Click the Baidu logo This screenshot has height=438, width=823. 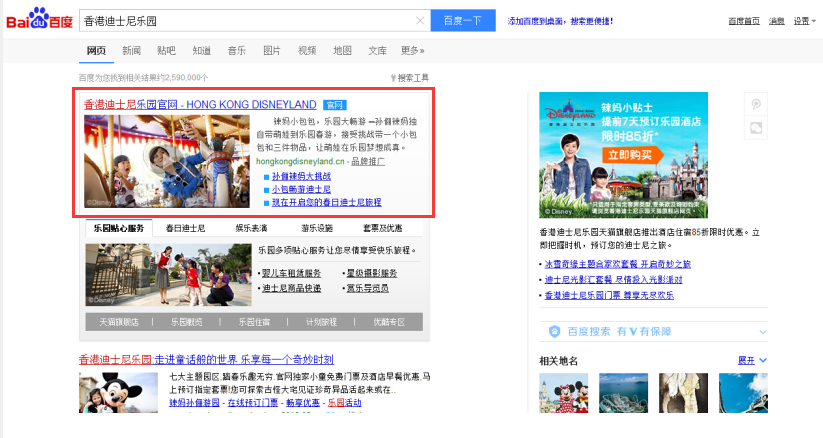pyautogui.click(x=39, y=19)
